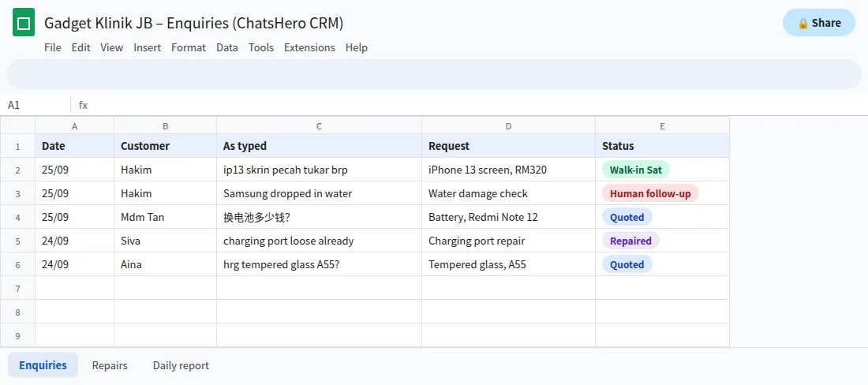Viewport: 868px width, 385px height.
Task: Select cell 'Tempered glass, A55'
Action: click(x=509, y=264)
